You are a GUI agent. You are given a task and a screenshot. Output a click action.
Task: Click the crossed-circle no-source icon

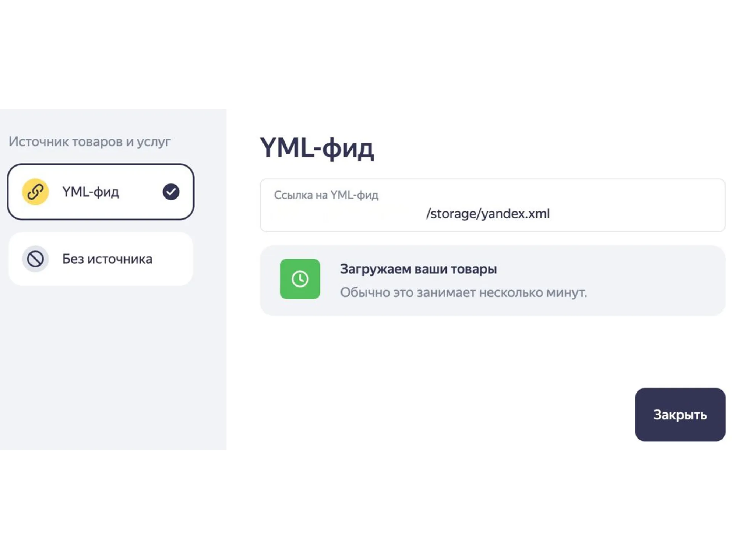coord(35,259)
